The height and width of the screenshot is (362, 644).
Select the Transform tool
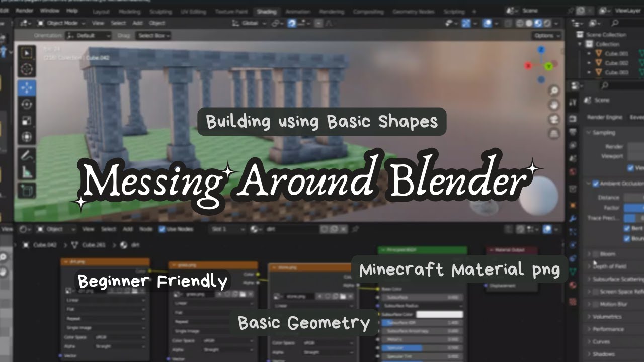coord(27,136)
